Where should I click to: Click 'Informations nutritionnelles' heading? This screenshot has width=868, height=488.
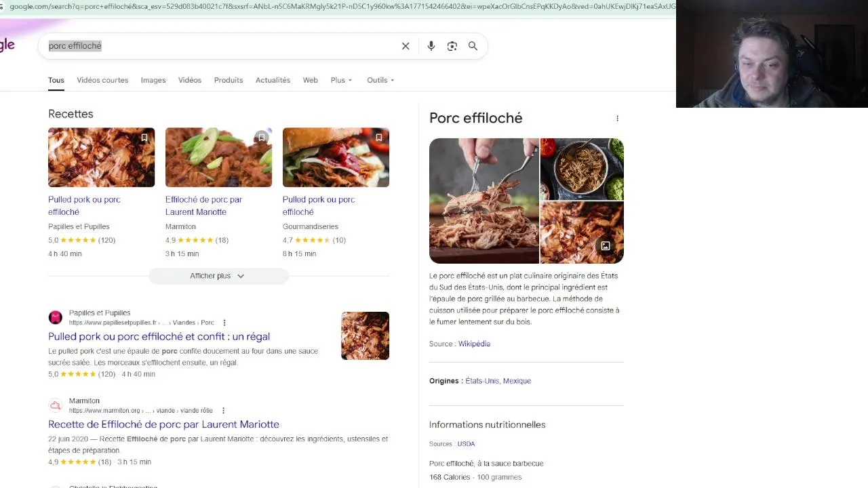point(487,424)
